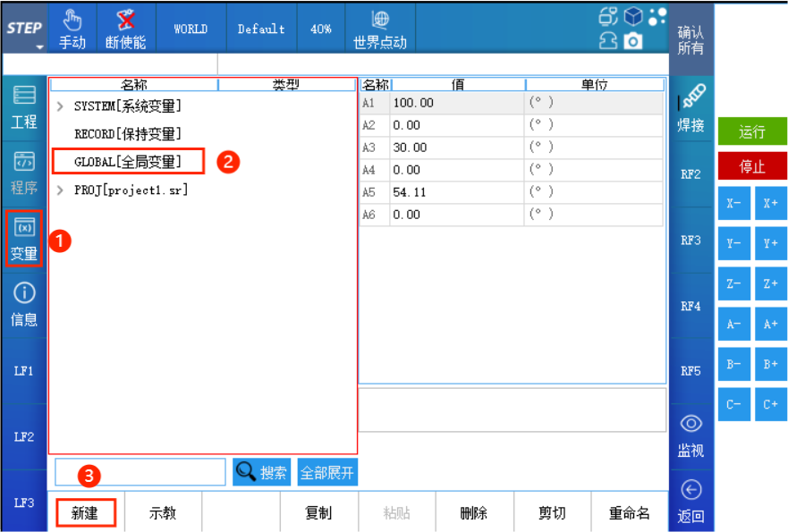The height and width of the screenshot is (532, 788).
Task: Open the 工程 (Project) panel
Action: [23, 105]
